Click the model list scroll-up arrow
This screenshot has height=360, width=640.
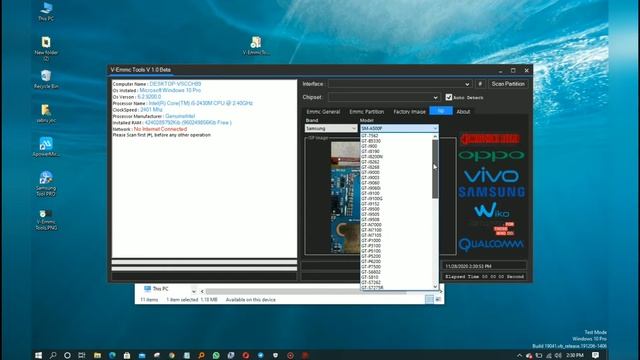pos(436,136)
